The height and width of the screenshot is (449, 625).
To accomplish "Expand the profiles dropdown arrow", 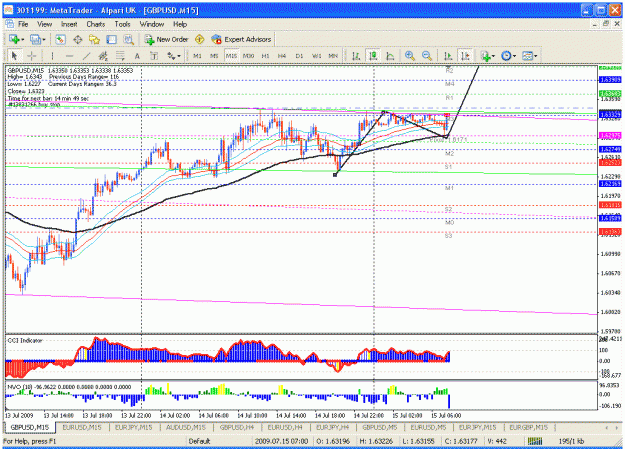I will click(44, 40).
